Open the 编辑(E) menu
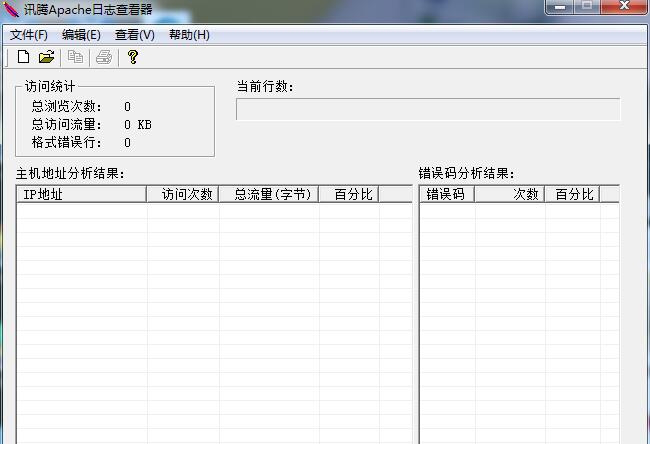This screenshot has height=461, width=650. pos(81,35)
